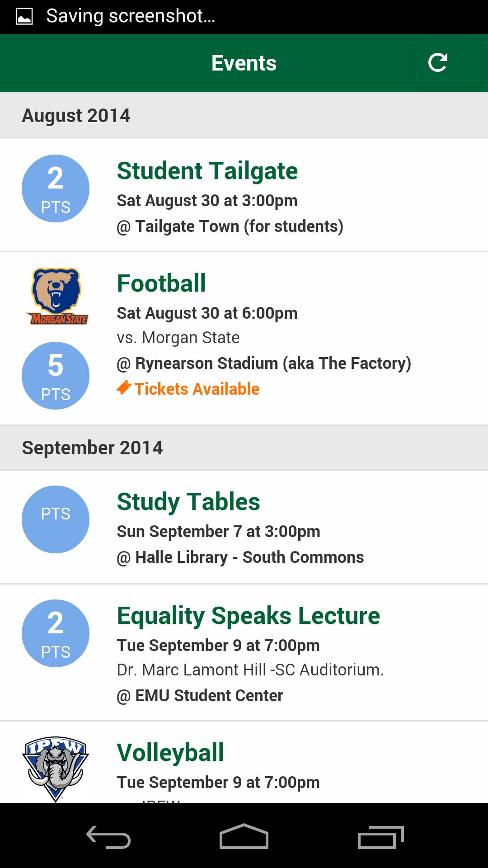Open the Study Tables event
488x868 pixels.
[188, 502]
